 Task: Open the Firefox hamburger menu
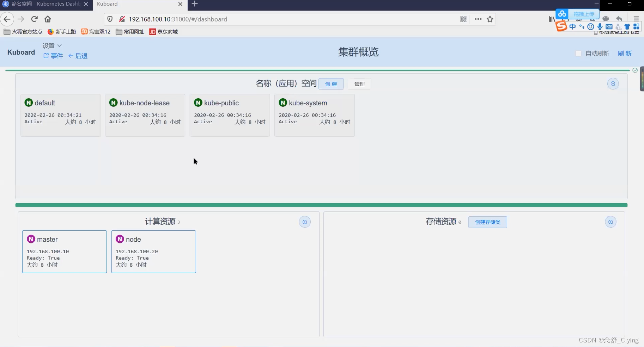click(637, 19)
